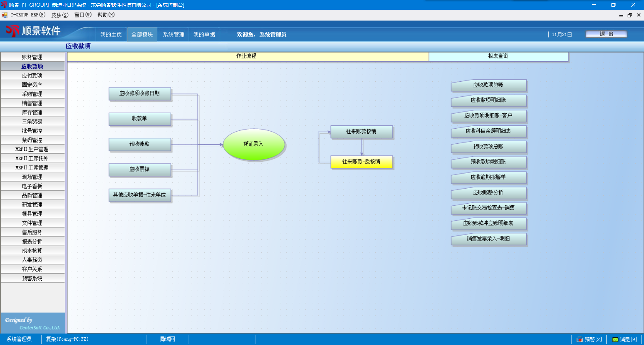The height and width of the screenshot is (345, 644).
Task: Switch to the 我的单据 tab
Action: [x=204, y=34]
